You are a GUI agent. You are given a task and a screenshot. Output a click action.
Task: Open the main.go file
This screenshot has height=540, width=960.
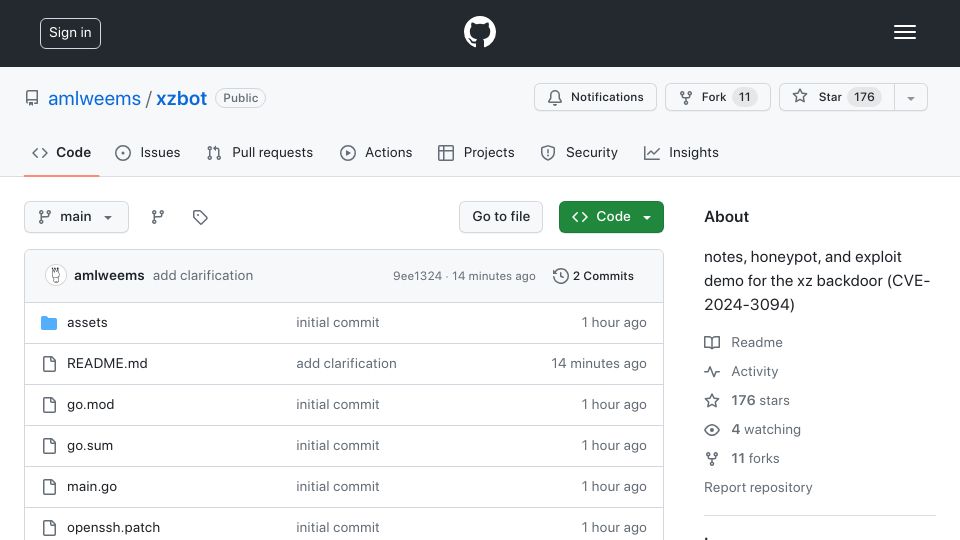pos(92,487)
